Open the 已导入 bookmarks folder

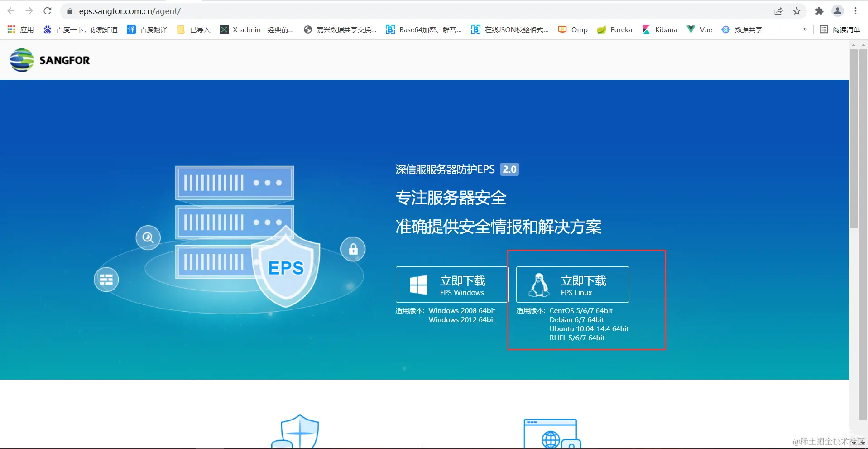194,29
